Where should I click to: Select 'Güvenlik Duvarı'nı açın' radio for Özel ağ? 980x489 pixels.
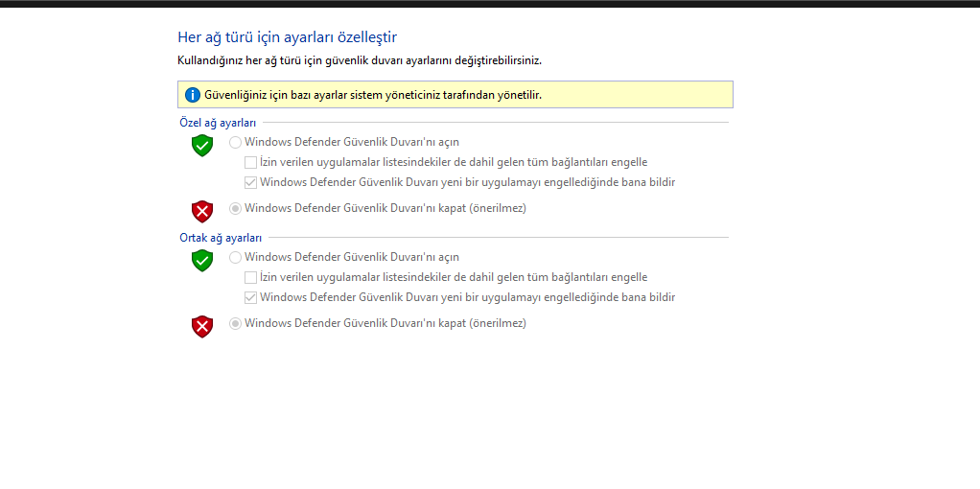pos(235,143)
